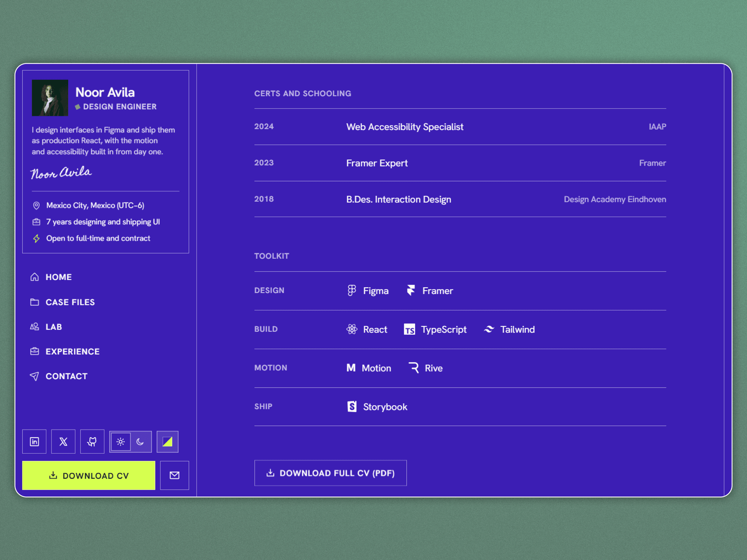Click the location pin icon
The image size is (747, 560).
coord(36,206)
